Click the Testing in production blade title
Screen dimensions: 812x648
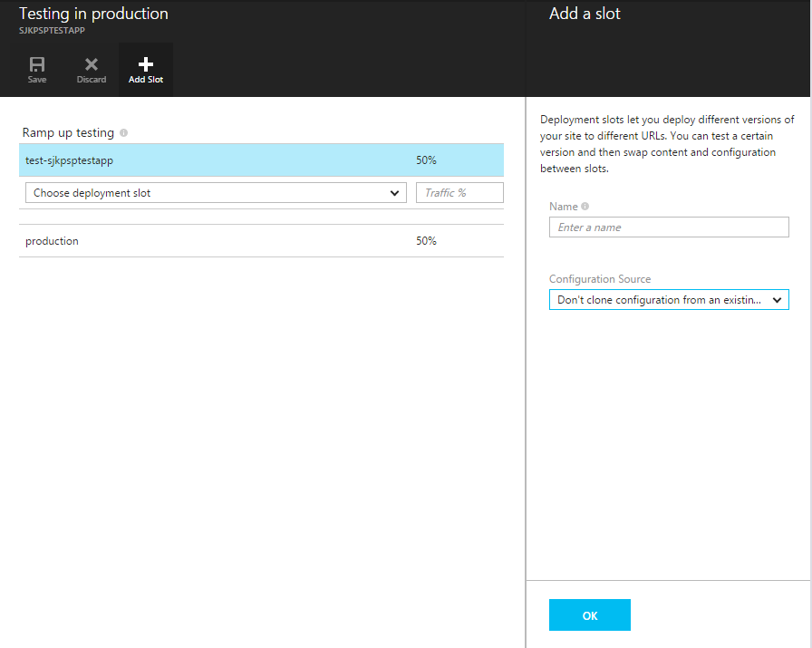point(93,14)
